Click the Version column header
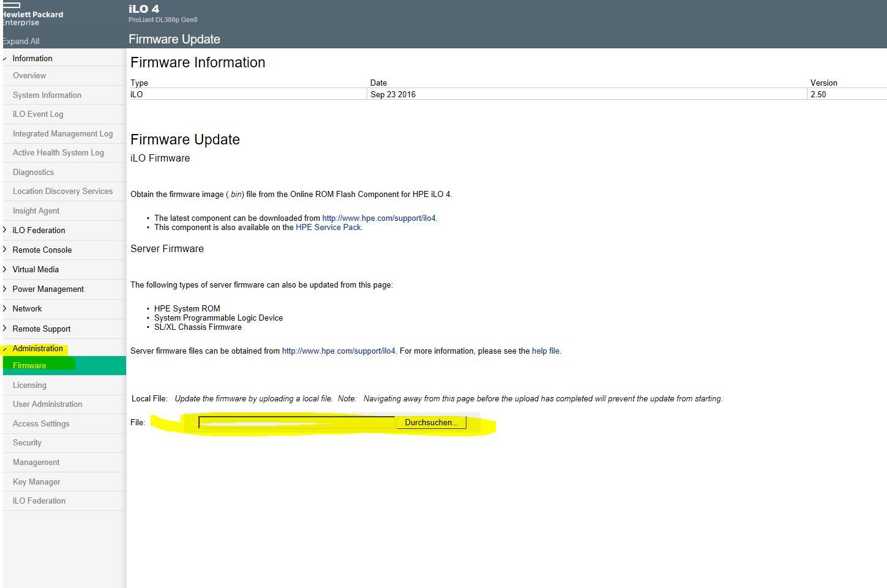Screen dimensions: 887x588 (824, 83)
